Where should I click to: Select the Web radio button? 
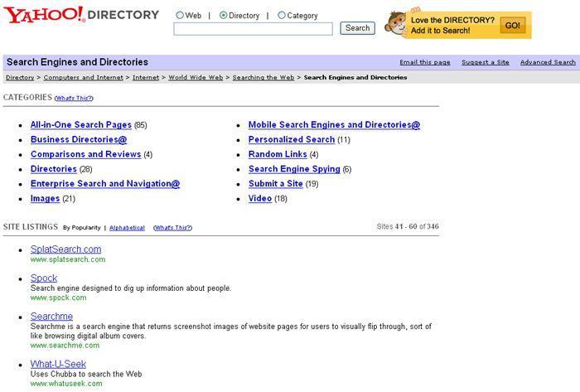[180, 15]
